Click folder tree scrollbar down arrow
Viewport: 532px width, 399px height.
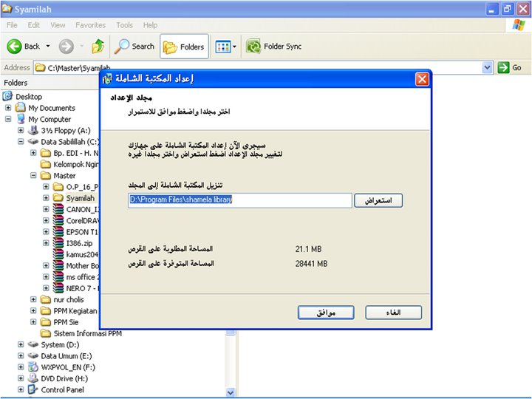(231, 392)
